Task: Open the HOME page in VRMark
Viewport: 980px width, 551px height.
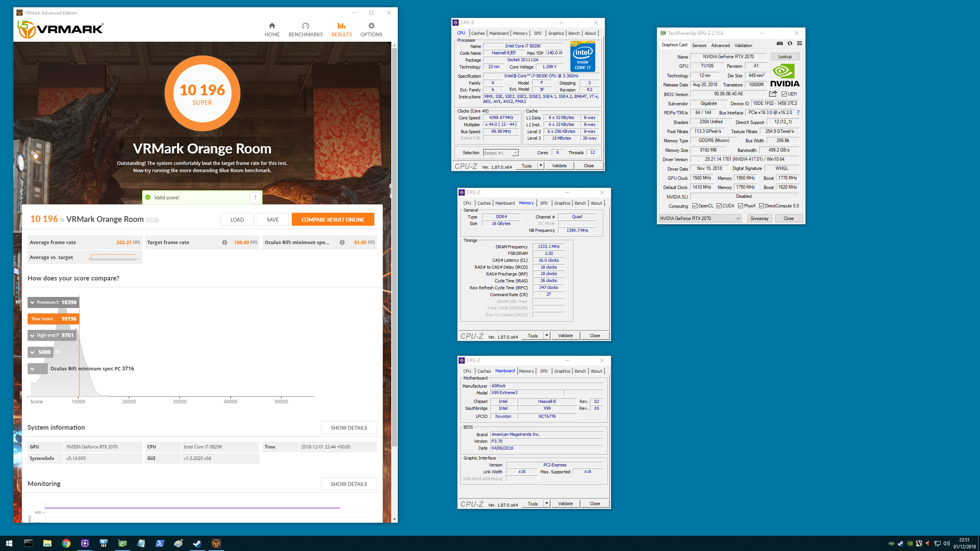Action: coord(272,30)
